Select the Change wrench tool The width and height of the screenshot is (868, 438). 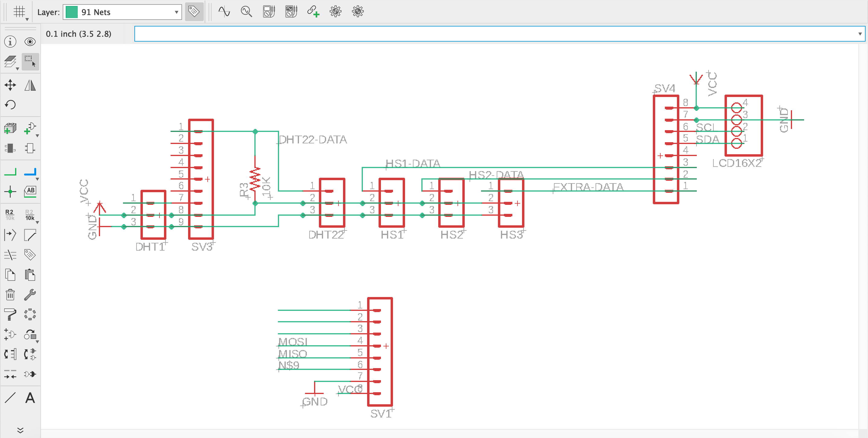30,295
